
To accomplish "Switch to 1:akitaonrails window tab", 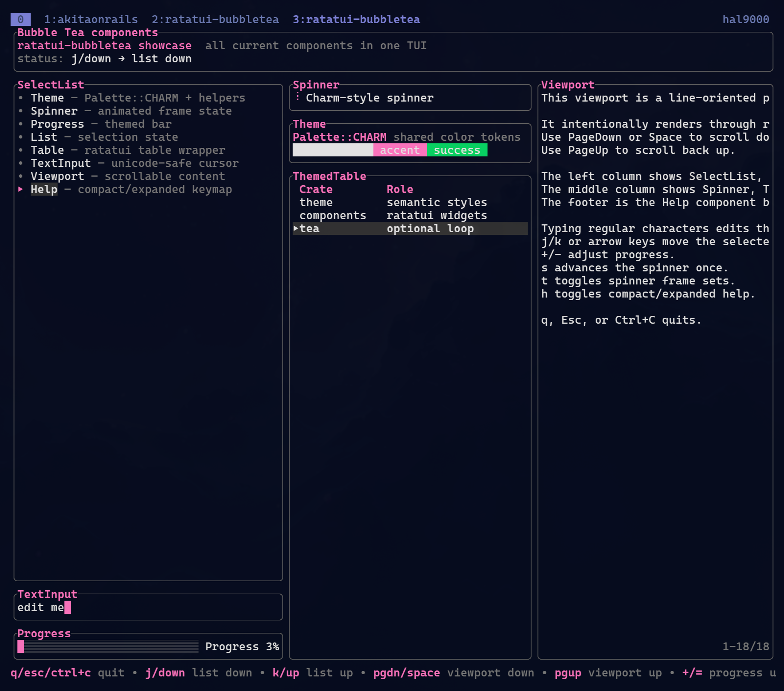I will point(91,19).
